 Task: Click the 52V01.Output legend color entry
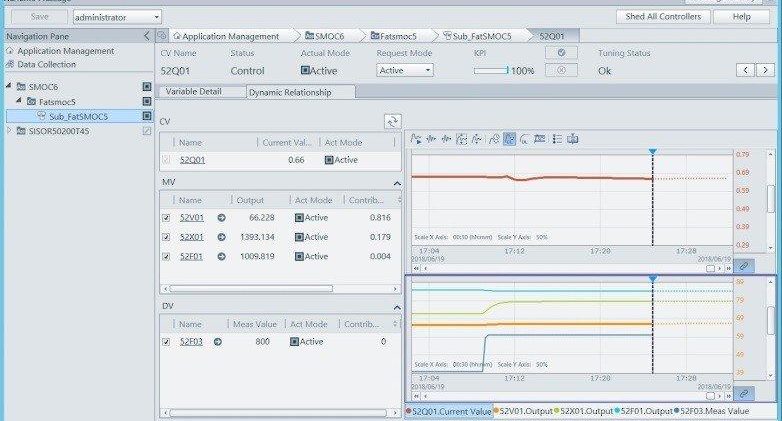coord(520,411)
